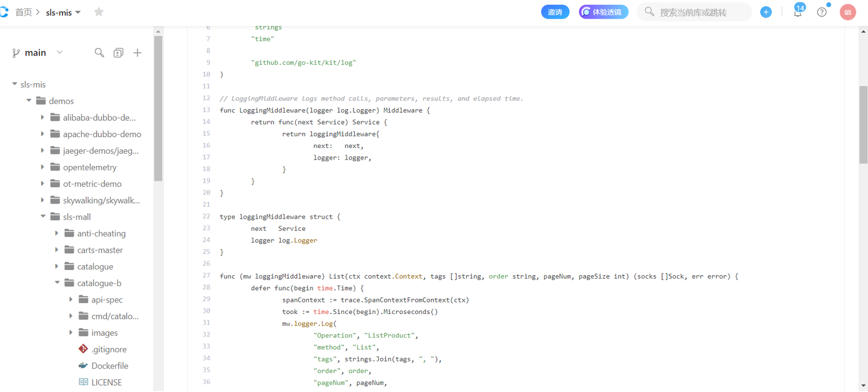Expand the api-spec folder

[x=71, y=299]
